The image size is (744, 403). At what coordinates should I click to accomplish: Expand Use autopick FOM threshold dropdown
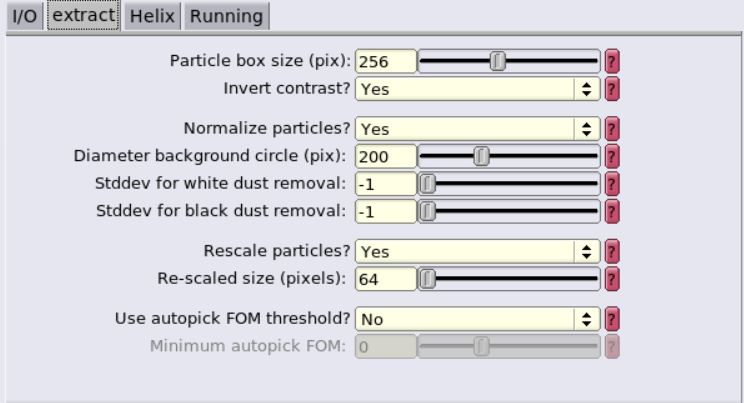(x=478, y=319)
